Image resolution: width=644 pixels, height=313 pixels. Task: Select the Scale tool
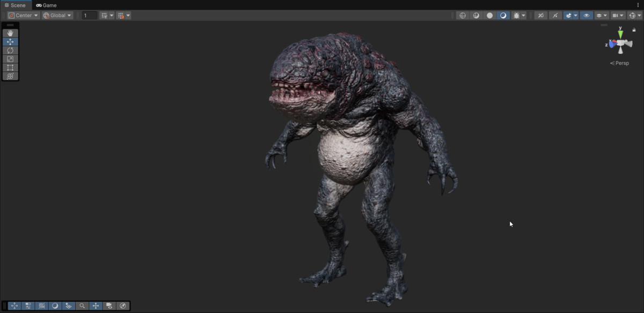pos(10,59)
